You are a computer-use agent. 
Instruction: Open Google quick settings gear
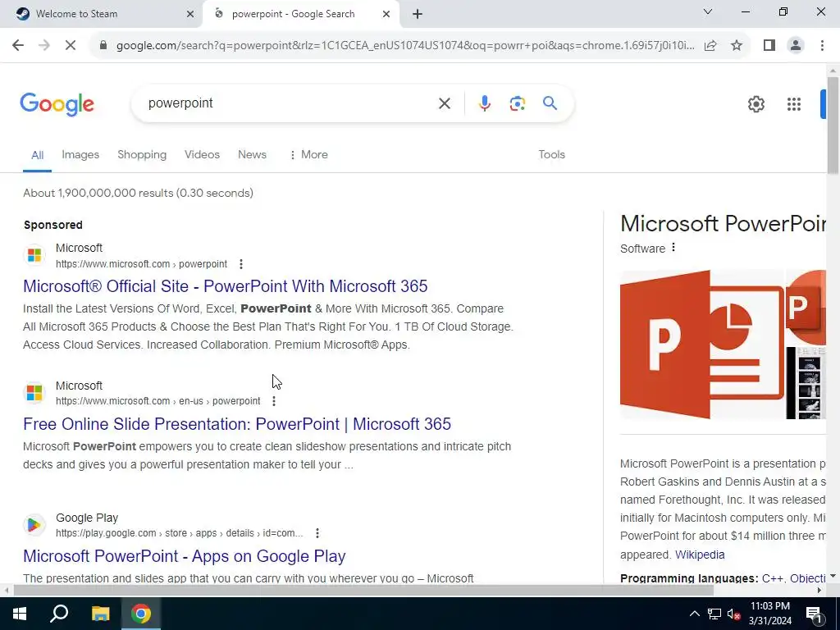tap(756, 104)
